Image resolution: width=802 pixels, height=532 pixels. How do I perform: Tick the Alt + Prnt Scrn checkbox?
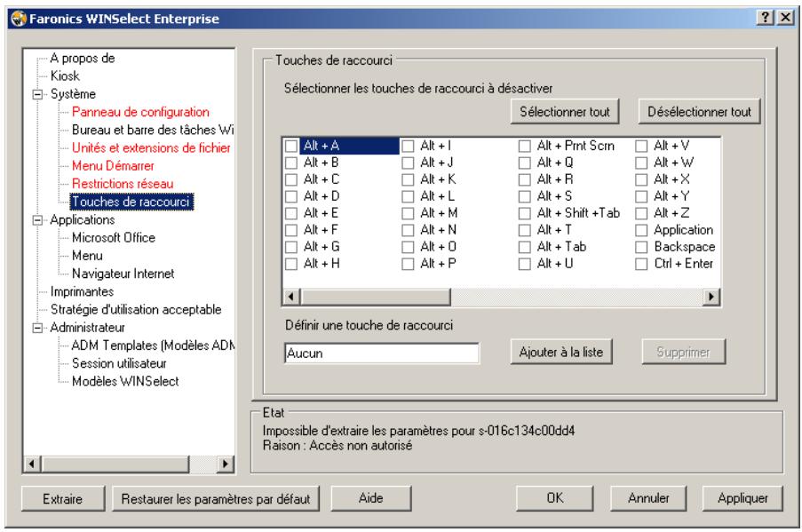pyautogui.click(x=524, y=146)
